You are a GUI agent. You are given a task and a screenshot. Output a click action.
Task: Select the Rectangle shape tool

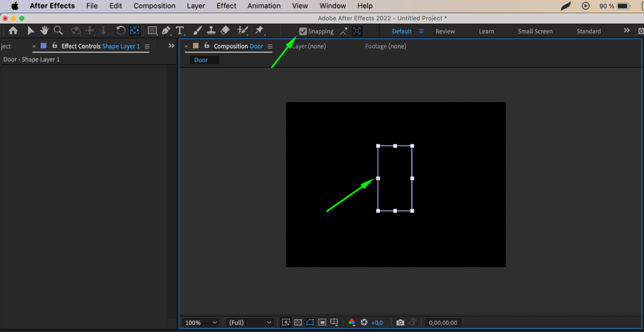click(152, 31)
